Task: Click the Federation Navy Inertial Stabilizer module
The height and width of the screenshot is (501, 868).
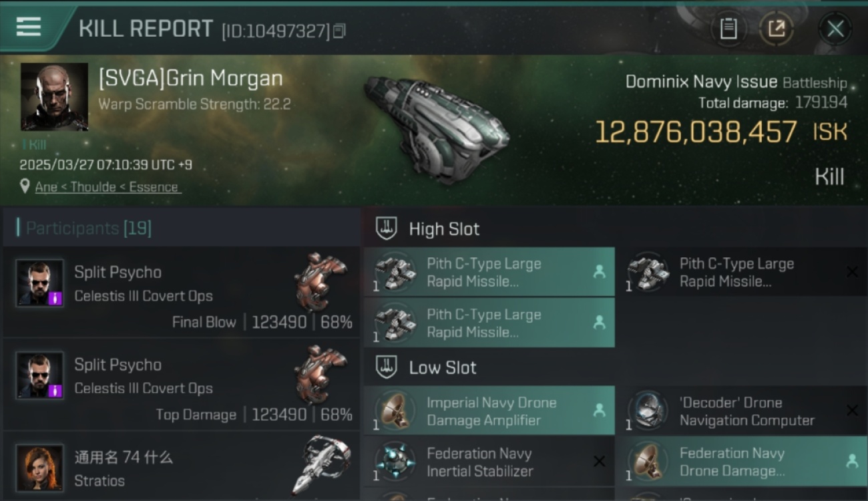Action: 489,462
